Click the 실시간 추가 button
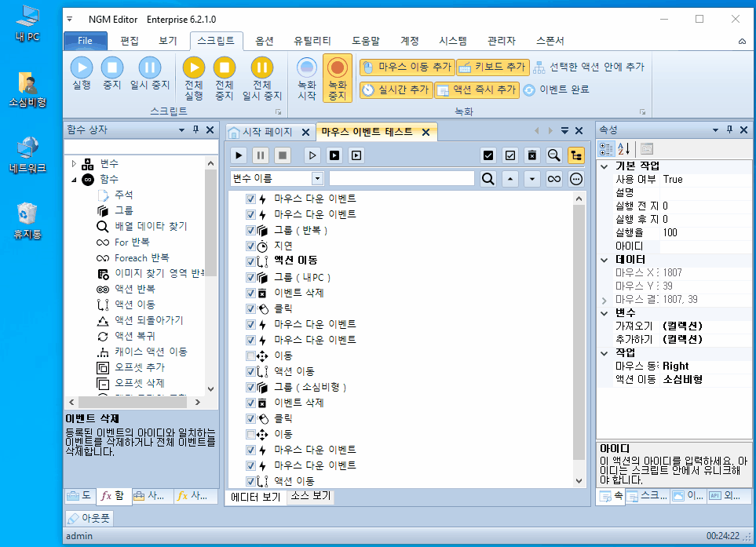This screenshot has height=547, width=756. [x=396, y=89]
